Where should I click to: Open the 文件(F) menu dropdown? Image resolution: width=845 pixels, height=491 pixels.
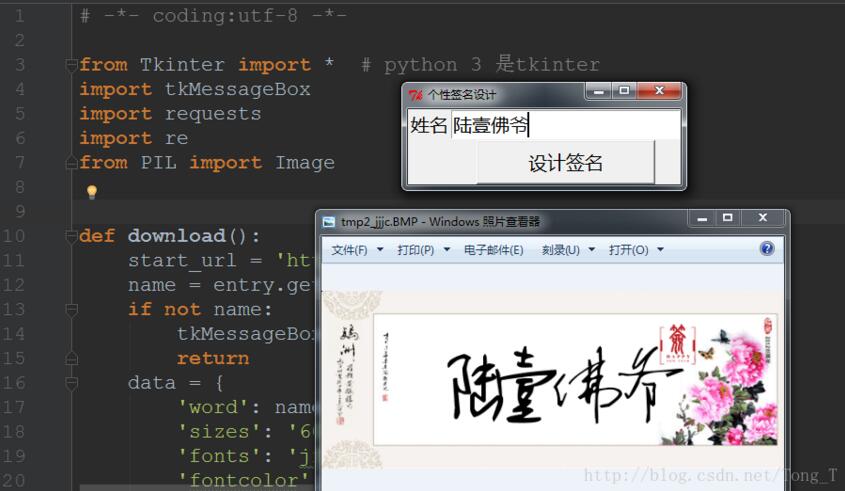[x=357, y=250]
